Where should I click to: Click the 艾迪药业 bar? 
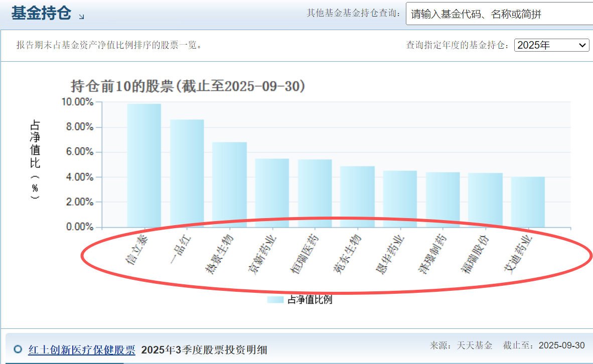coord(528,202)
